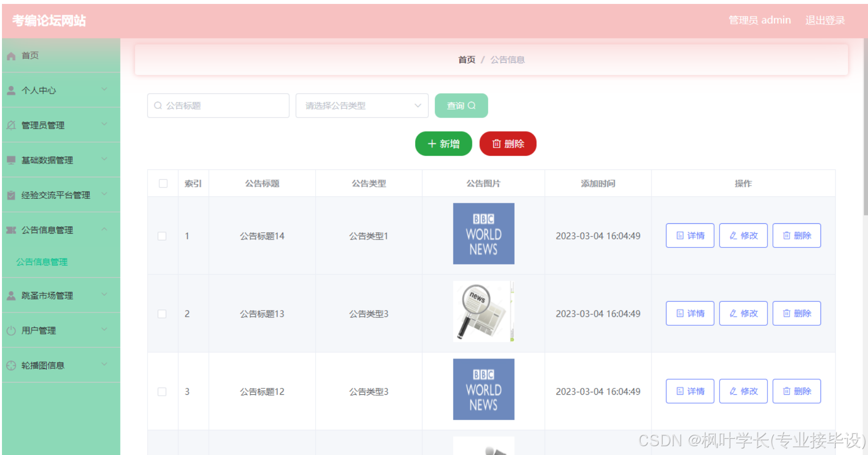Click the news magnifier image for 公告标题13
The image size is (868, 455).
pyautogui.click(x=484, y=311)
